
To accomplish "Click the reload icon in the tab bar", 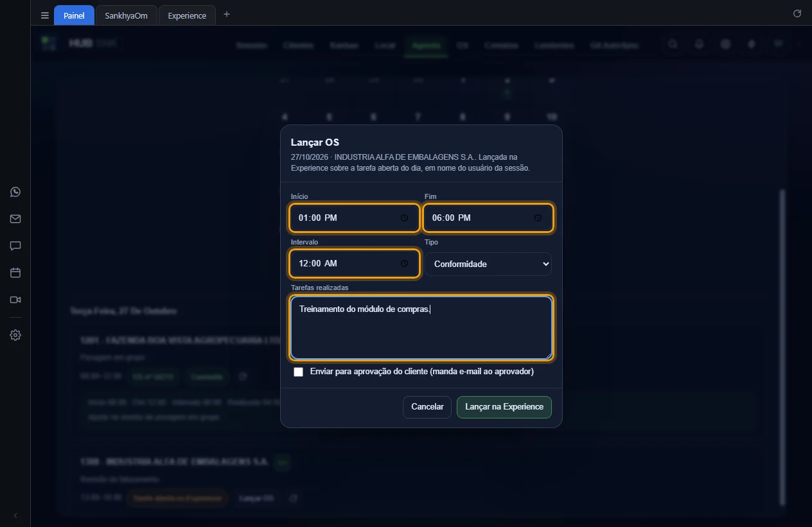I will (x=797, y=13).
